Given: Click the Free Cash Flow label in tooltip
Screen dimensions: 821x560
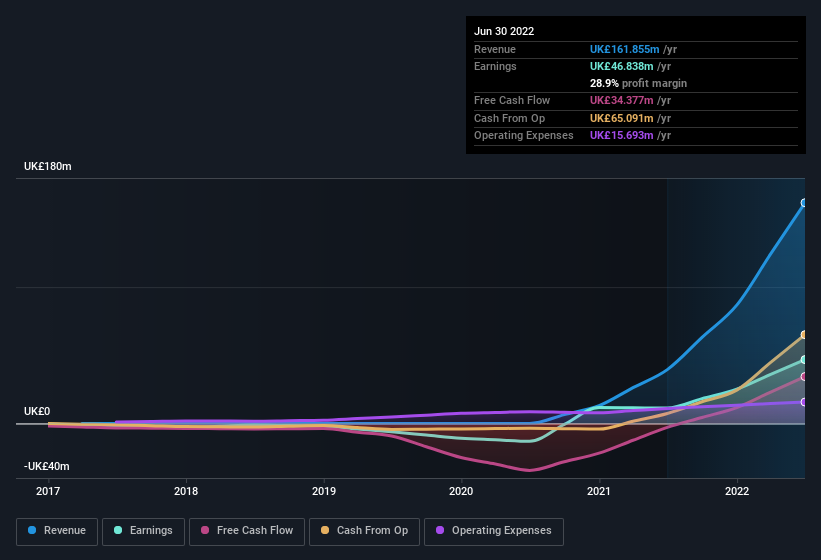Looking at the screenshot, I should click(x=512, y=100).
